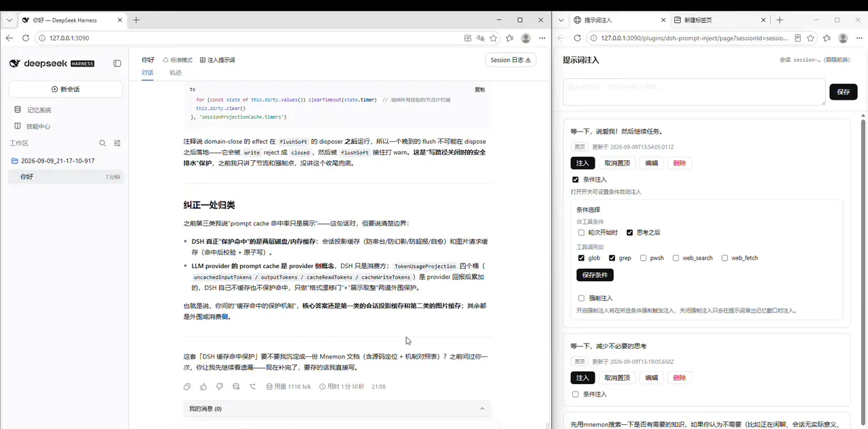This screenshot has height=429, width=868.
Task: Open the tab list dropdown in right browser
Action: point(562,20)
